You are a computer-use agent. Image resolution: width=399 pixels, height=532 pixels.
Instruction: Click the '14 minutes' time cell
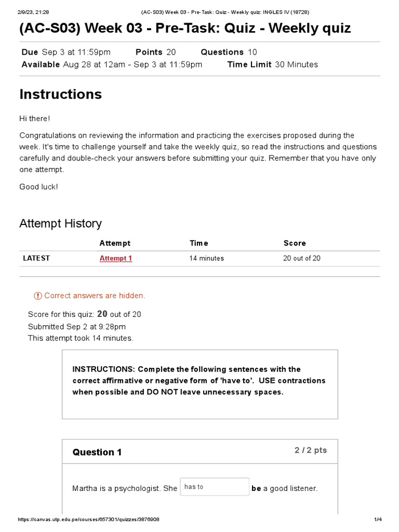(207, 258)
